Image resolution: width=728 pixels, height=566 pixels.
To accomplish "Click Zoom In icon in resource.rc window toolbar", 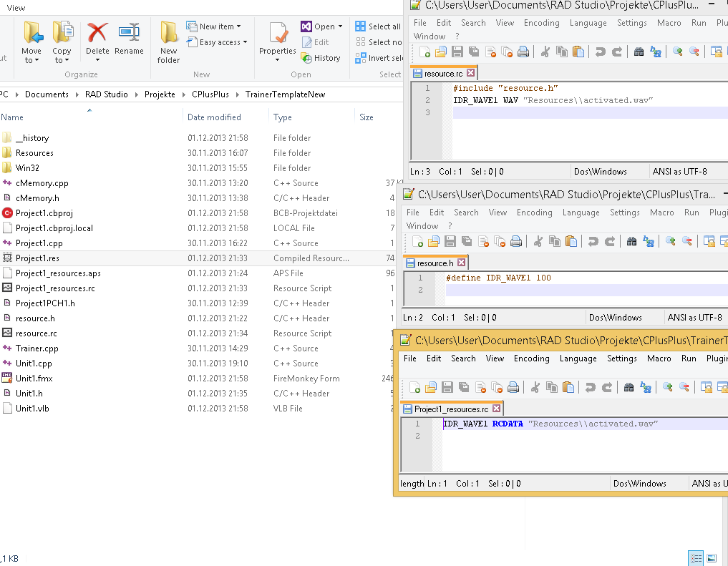I will click(x=677, y=52).
